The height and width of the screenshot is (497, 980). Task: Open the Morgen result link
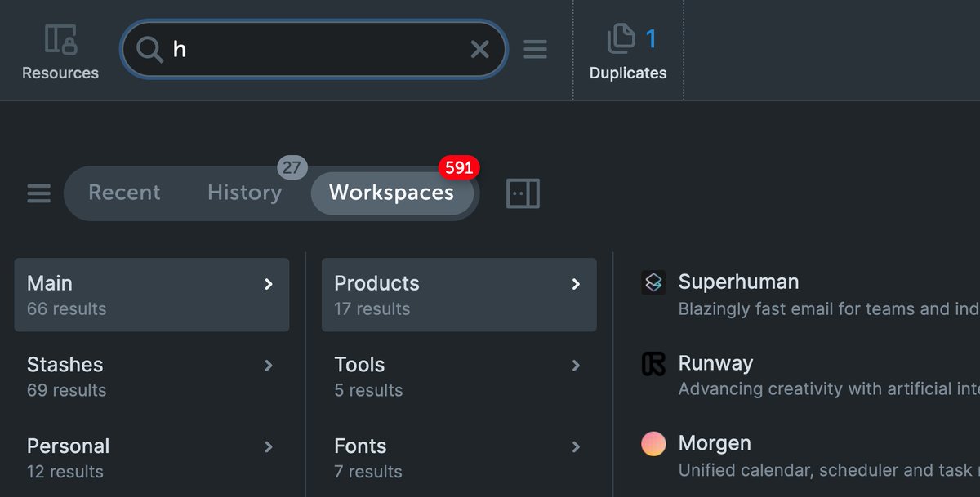tap(715, 444)
